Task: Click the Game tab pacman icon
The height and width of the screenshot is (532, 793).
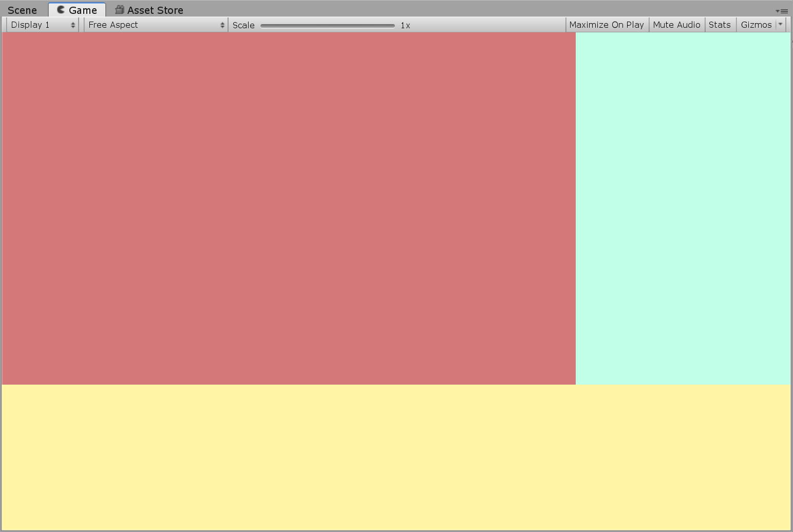Action: point(61,9)
